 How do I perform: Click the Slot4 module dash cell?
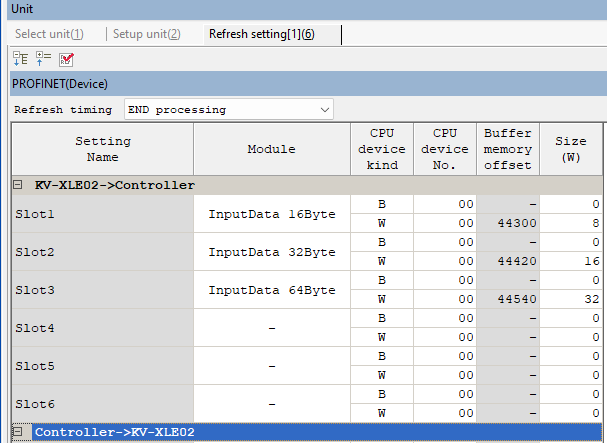[272, 328]
